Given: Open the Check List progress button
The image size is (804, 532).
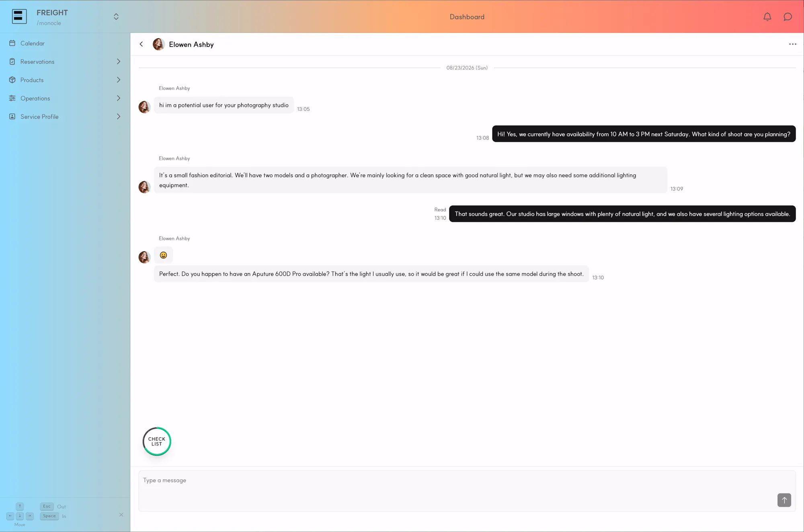Looking at the screenshot, I should [157, 441].
